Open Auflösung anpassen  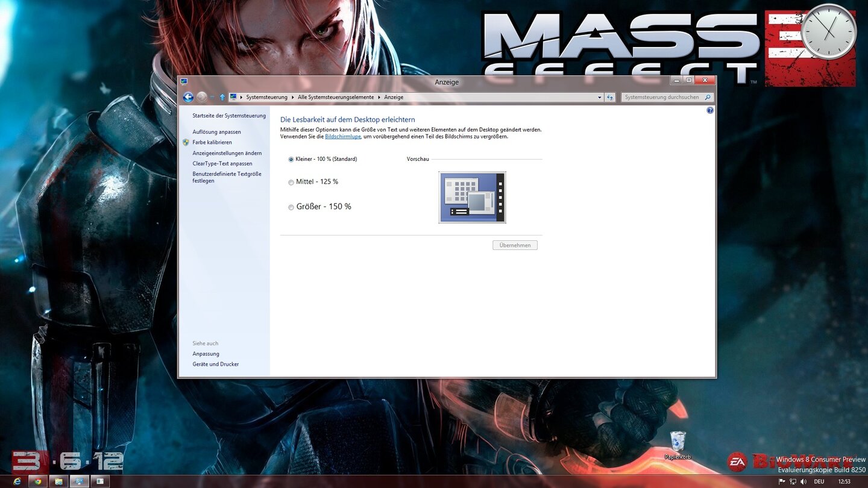216,132
